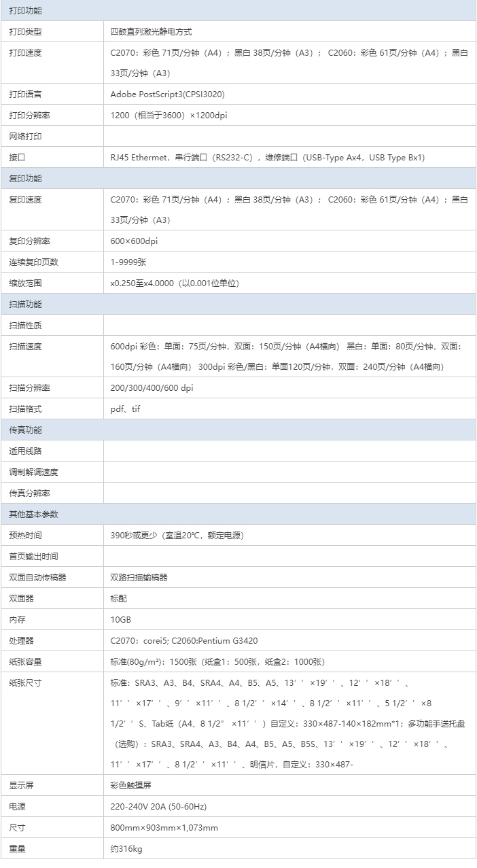Click the 10GB memory value
This screenshot has height=868, width=477.
tap(121, 619)
